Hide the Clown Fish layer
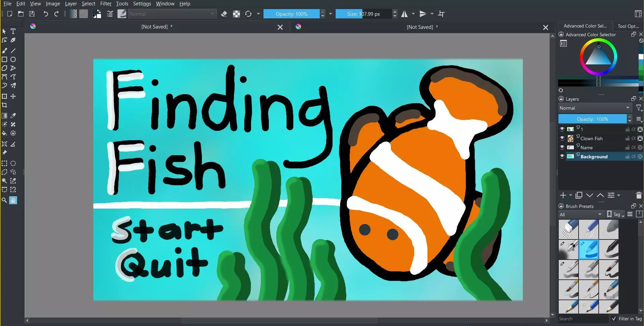Viewport: 644px width, 326px height. (562, 138)
